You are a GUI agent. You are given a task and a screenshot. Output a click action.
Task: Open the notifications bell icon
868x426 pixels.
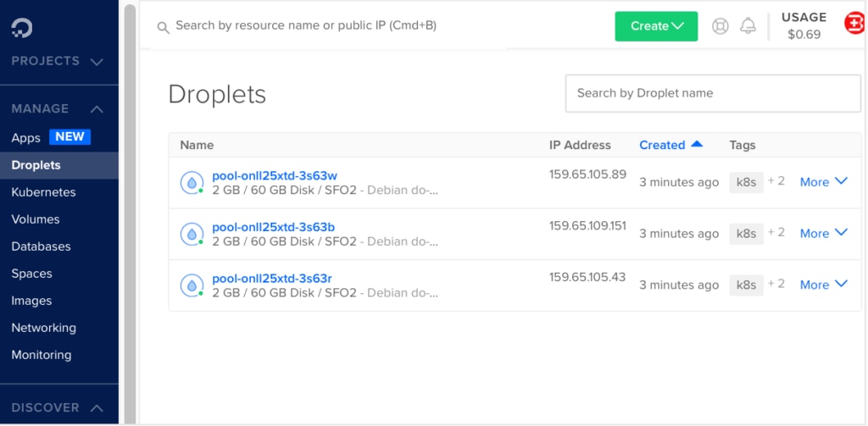748,26
